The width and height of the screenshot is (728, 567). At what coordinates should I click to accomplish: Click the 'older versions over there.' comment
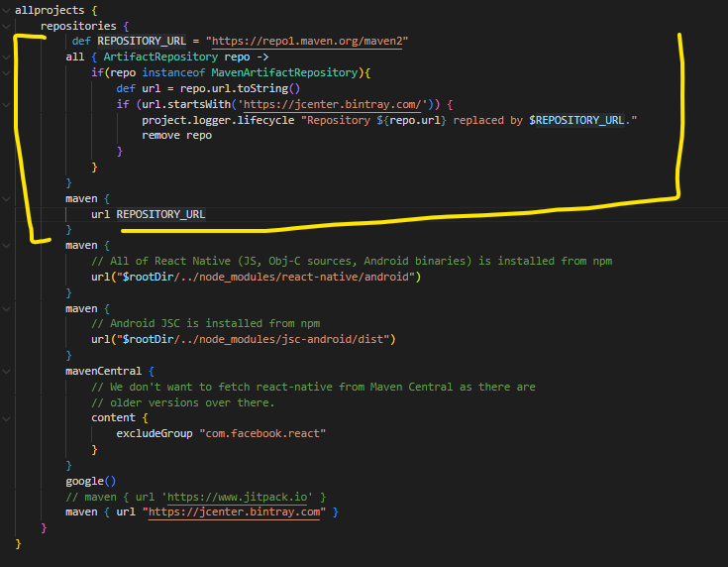183,402
